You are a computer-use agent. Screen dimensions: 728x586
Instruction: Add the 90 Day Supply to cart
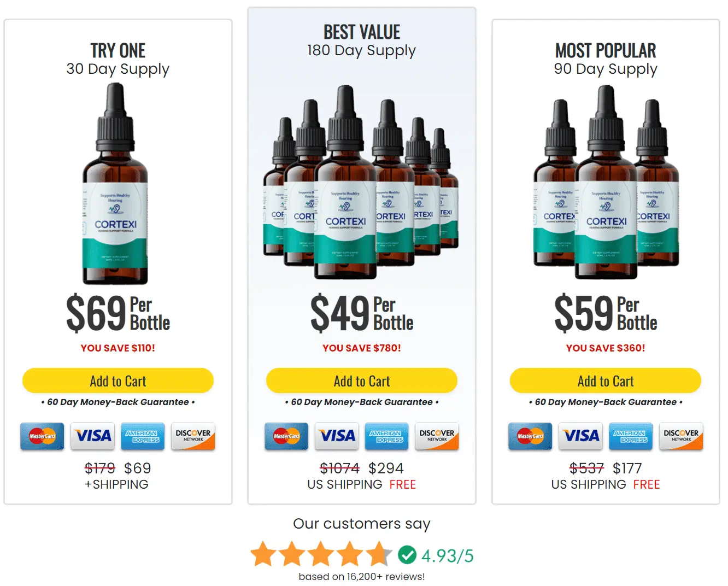click(x=606, y=380)
